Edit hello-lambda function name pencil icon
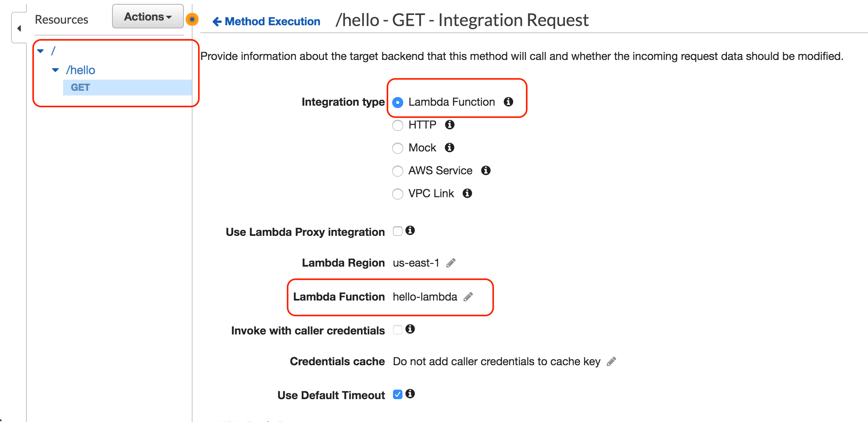Viewport: 868px width, 422px height. (x=468, y=297)
